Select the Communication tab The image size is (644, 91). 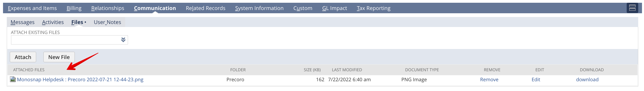tap(155, 8)
